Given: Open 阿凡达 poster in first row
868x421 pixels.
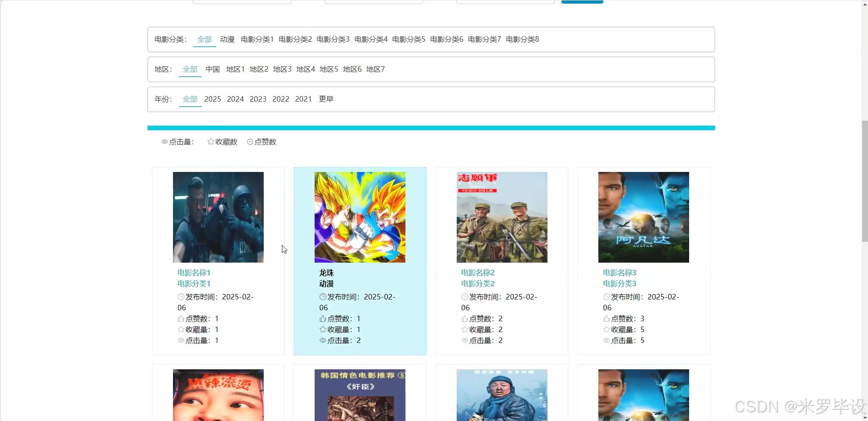Looking at the screenshot, I should (644, 217).
